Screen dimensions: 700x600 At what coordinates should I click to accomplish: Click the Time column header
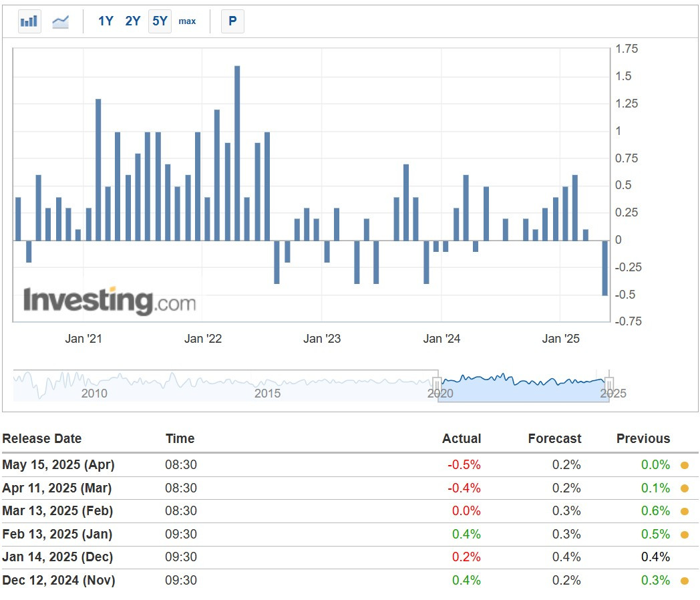(180, 438)
